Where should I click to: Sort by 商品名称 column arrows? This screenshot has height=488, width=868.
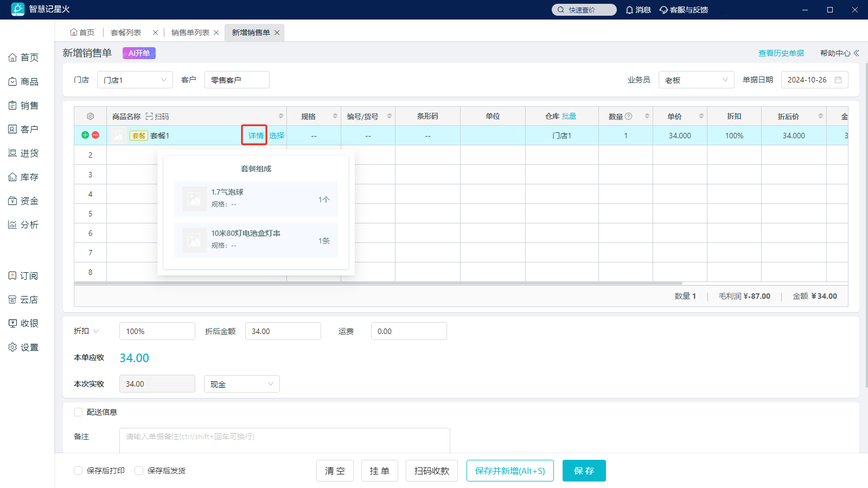coord(281,116)
